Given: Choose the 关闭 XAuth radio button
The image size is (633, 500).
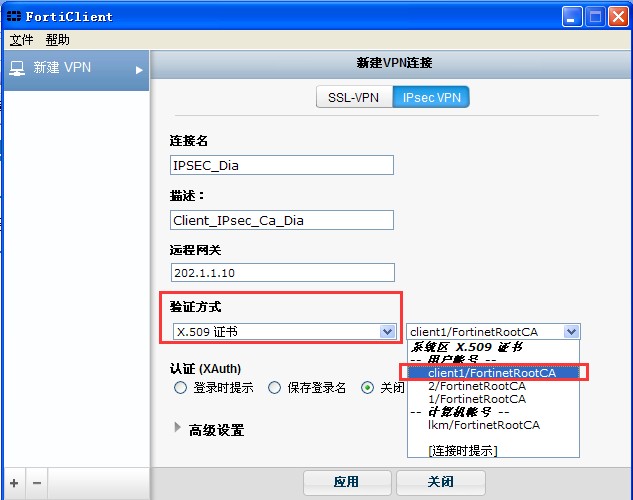Looking at the screenshot, I should [368, 388].
